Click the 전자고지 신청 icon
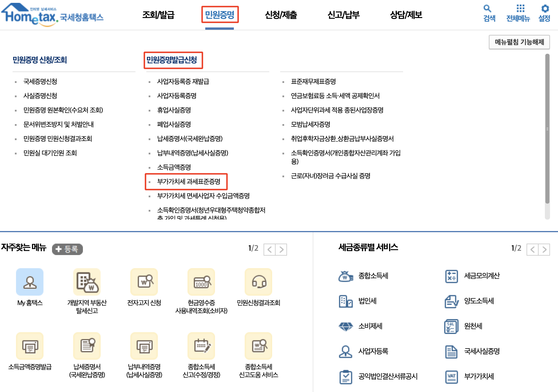Image resolution: width=558 pixels, height=392 pixels. tap(144, 282)
